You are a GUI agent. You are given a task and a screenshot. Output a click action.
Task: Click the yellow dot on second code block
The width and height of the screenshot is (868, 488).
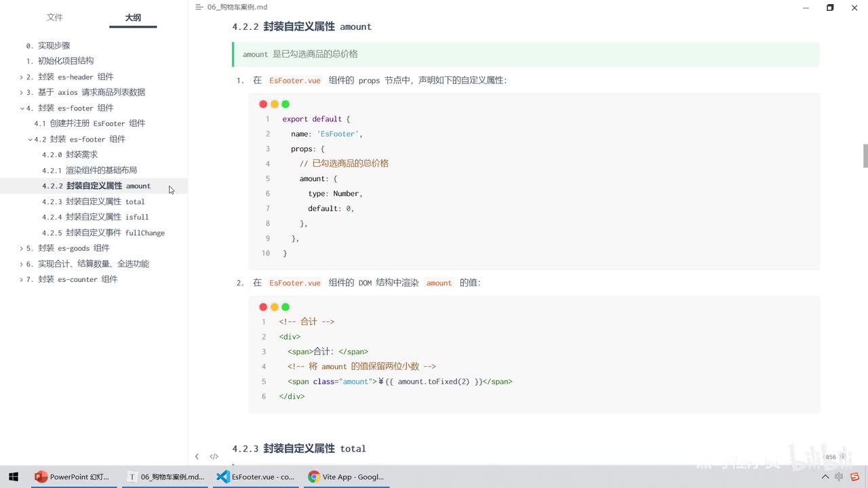(275, 307)
